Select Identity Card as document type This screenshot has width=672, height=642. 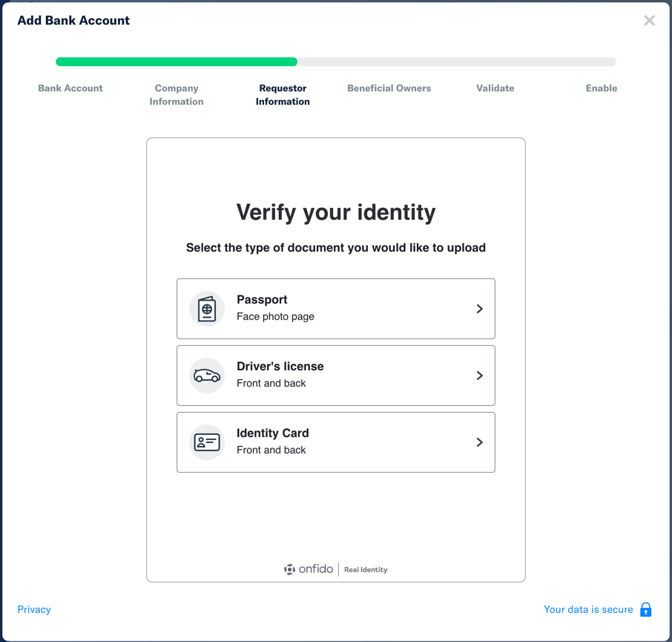point(336,442)
